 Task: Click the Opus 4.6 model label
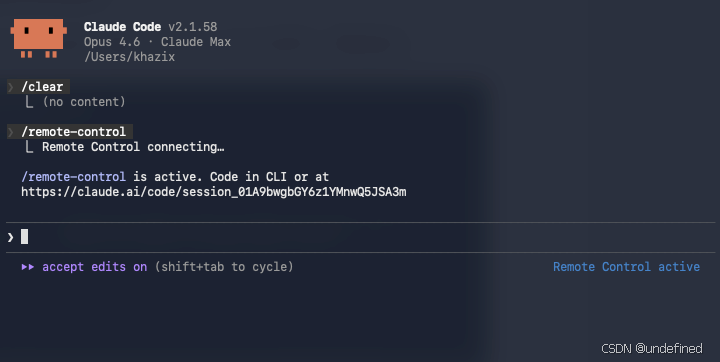112,42
